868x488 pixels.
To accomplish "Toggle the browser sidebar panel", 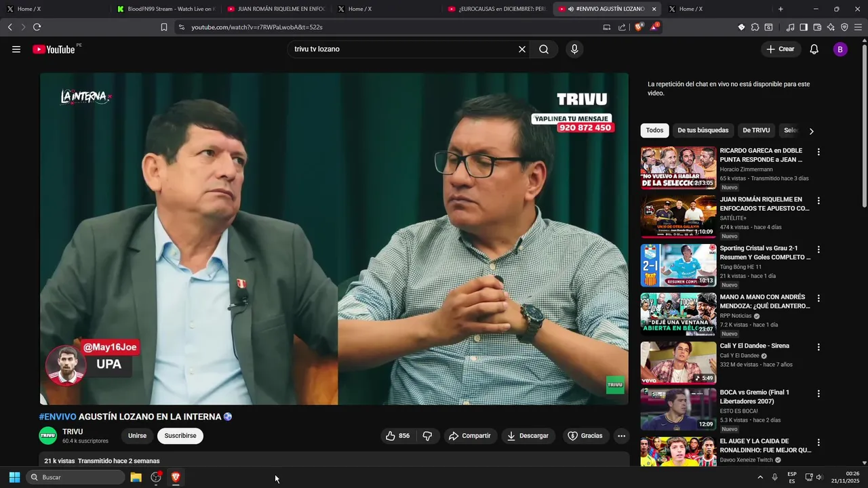I will pos(804,27).
